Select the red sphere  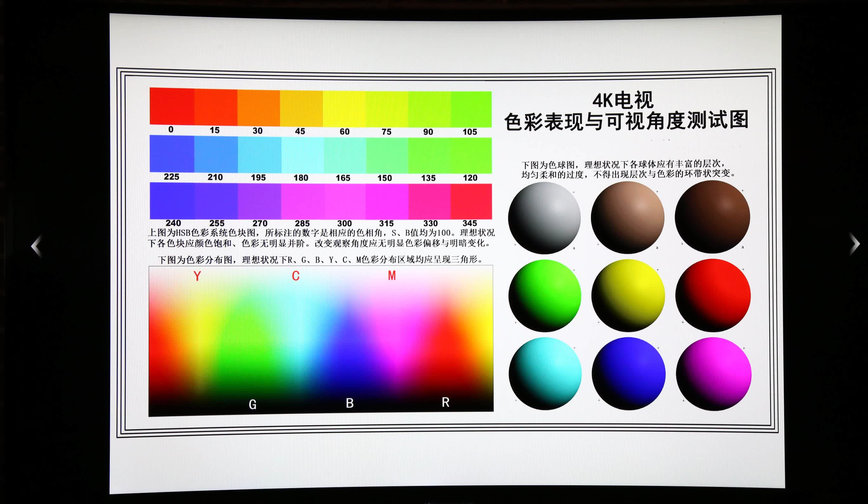713,295
